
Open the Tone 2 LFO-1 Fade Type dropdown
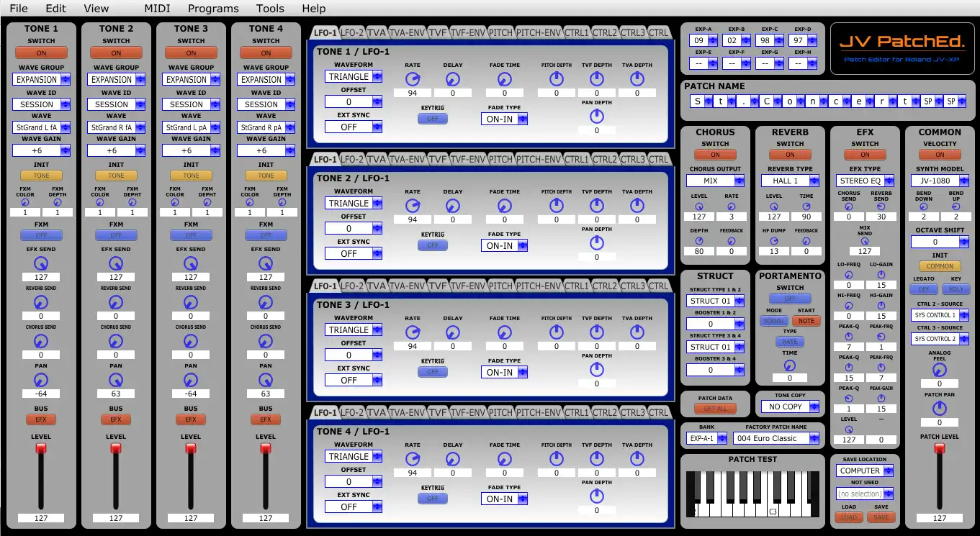[504, 245]
